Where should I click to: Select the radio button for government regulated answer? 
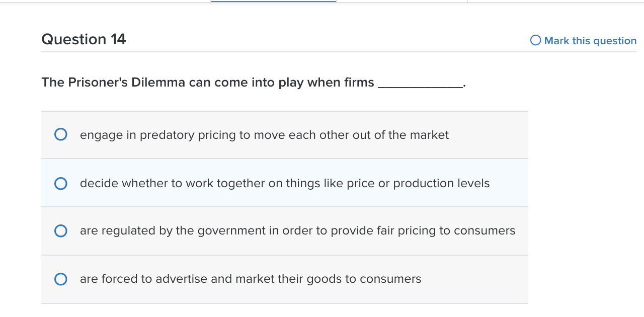click(61, 231)
